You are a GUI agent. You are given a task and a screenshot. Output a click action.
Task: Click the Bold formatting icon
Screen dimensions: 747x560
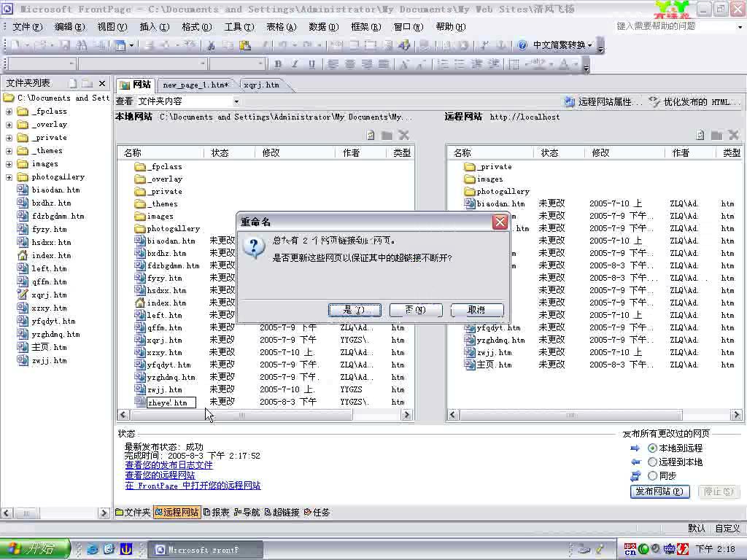[x=278, y=64]
